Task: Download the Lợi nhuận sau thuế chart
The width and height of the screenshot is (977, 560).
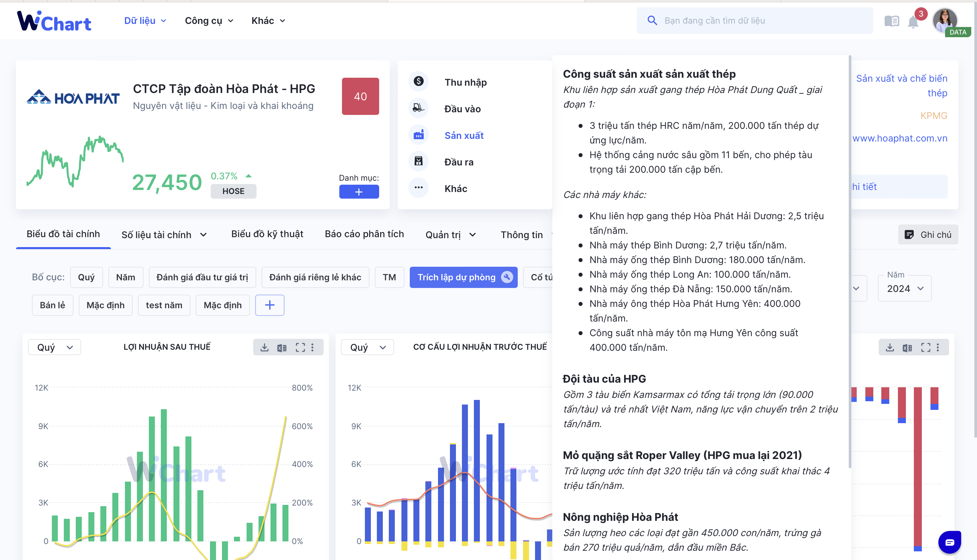Action: 265,347
